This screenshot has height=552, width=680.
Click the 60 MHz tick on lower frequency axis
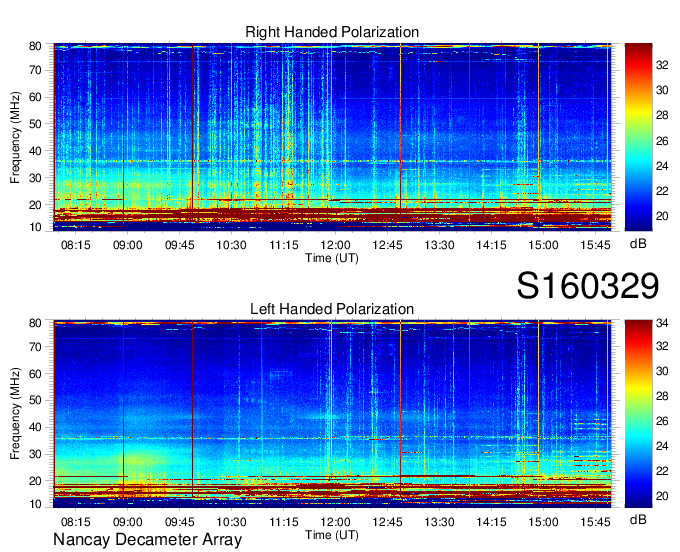point(35,374)
